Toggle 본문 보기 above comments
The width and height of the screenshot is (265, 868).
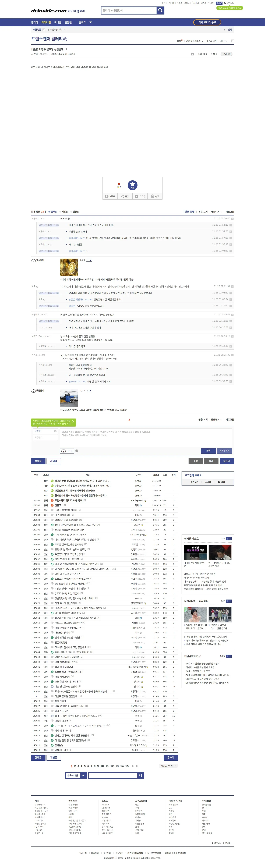coord(203,212)
